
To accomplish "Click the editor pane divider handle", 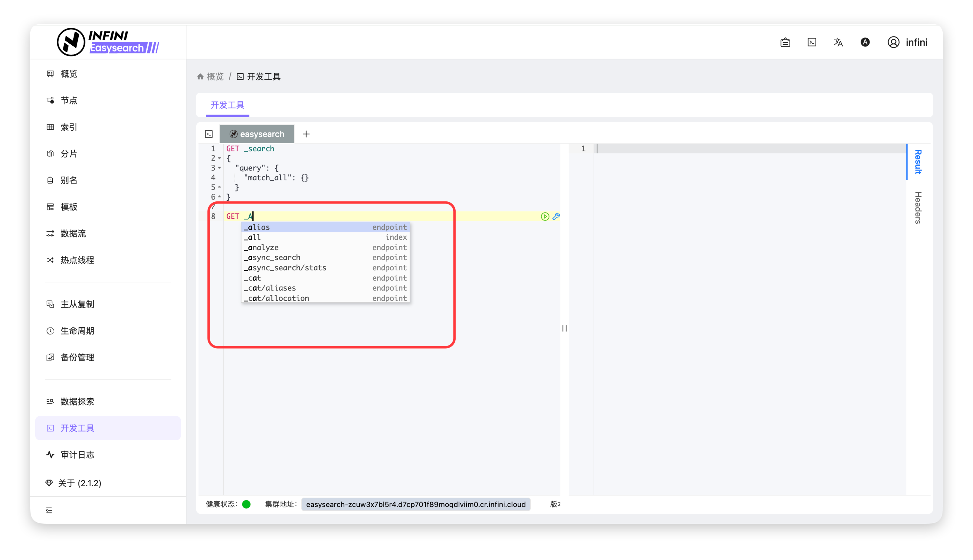I will pyautogui.click(x=565, y=328).
